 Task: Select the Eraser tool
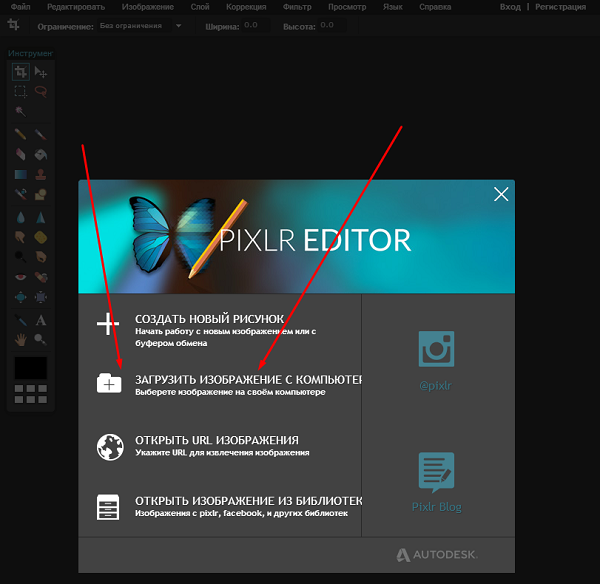pyautogui.click(x=21, y=154)
